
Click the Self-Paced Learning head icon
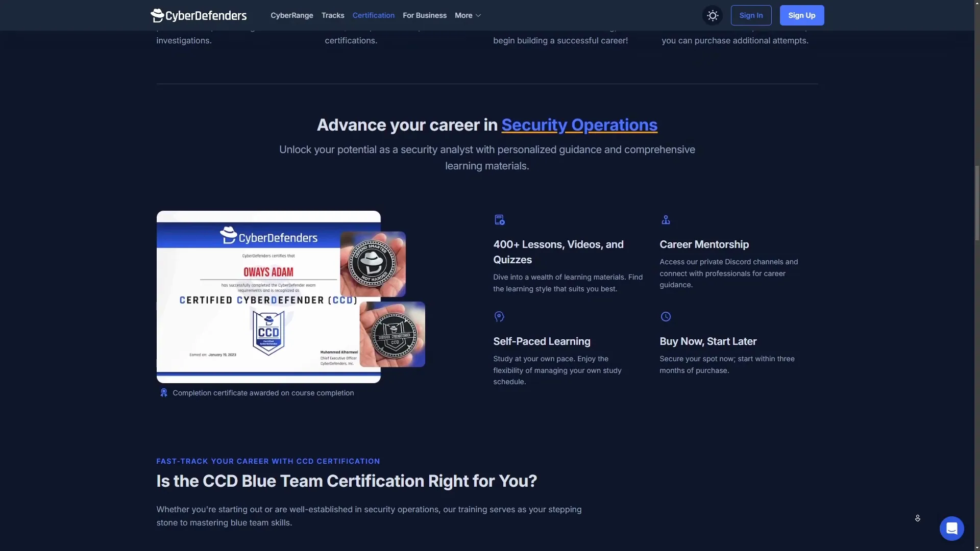[499, 317]
